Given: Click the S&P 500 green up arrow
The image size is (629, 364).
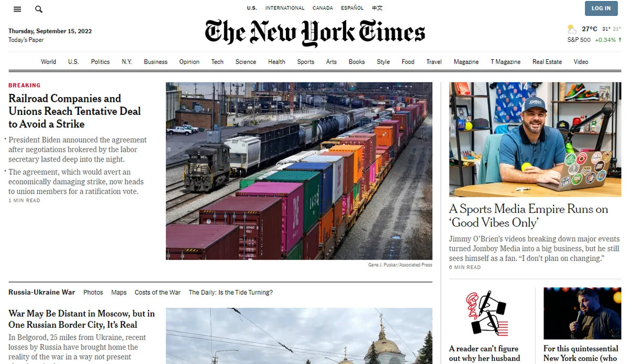Looking at the screenshot, I should pyautogui.click(x=620, y=40).
